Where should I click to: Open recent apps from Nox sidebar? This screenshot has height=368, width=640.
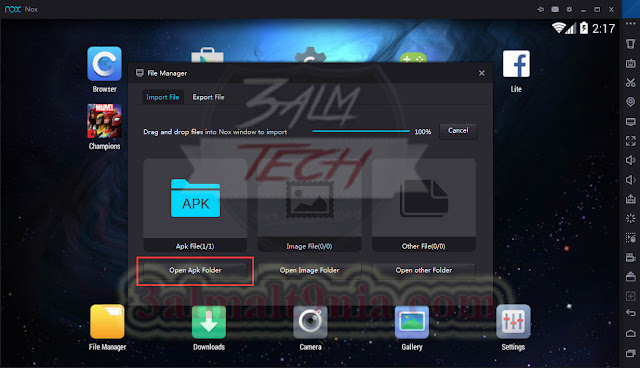click(x=631, y=353)
